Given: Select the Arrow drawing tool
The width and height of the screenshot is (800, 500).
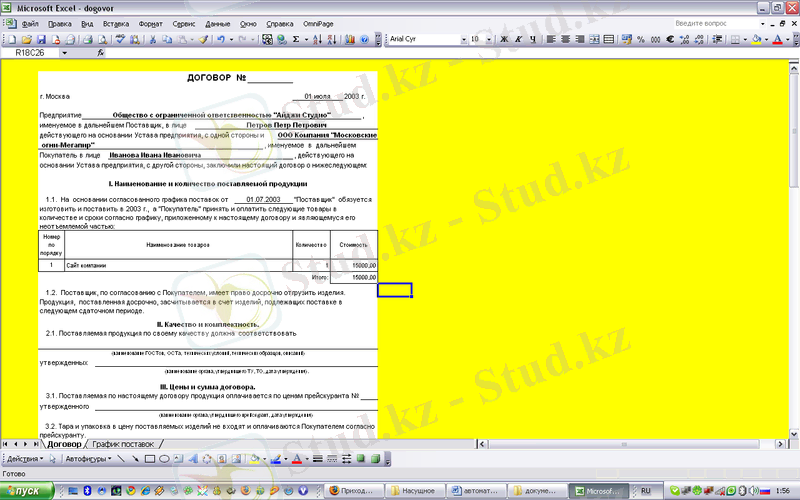Looking at the screenshot, I should click(135, 459).
